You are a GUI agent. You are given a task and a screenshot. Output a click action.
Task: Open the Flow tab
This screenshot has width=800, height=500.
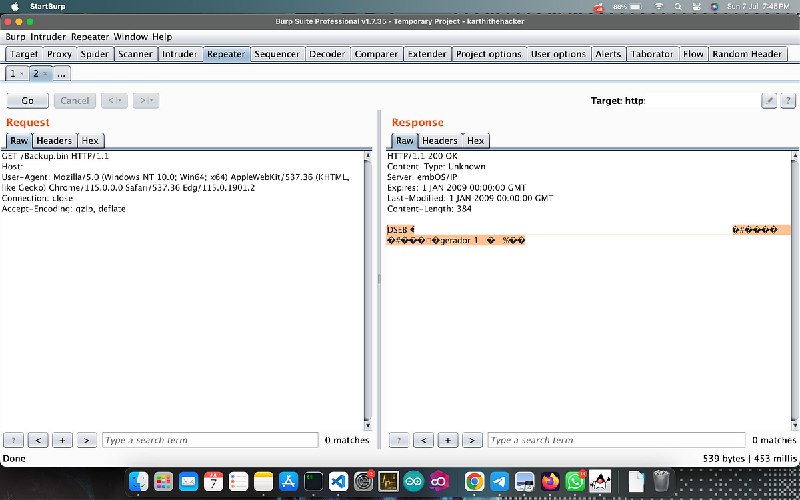point(693,54)
